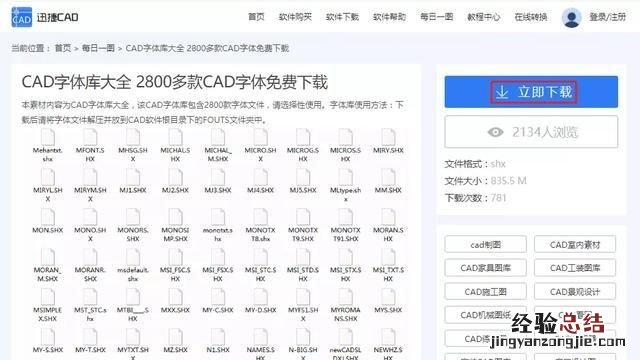640x360 pixels.
Task: Open the CAD家具图库 tag
Action: pos(486,268)
